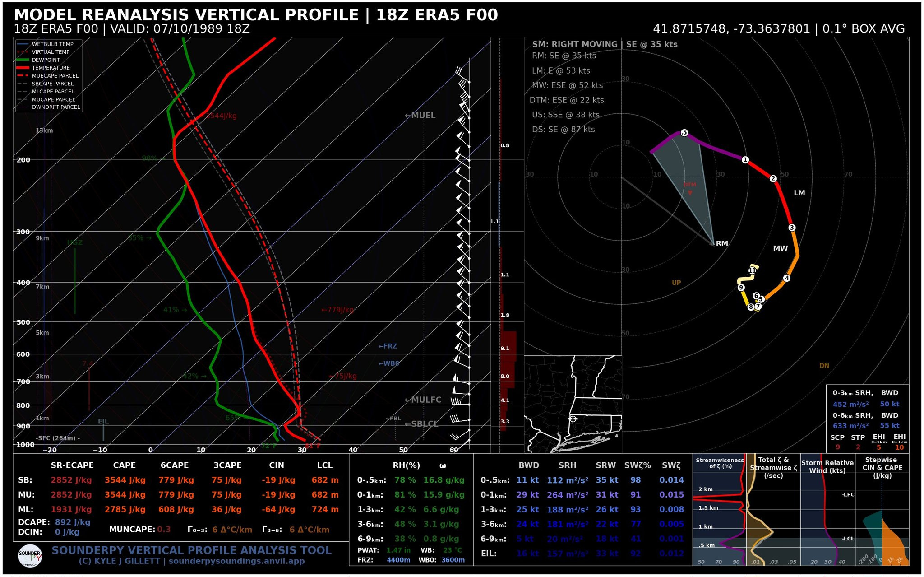Click hodograph height marker 9
This screenshot has width=924, height=577.
pos(741,288)
